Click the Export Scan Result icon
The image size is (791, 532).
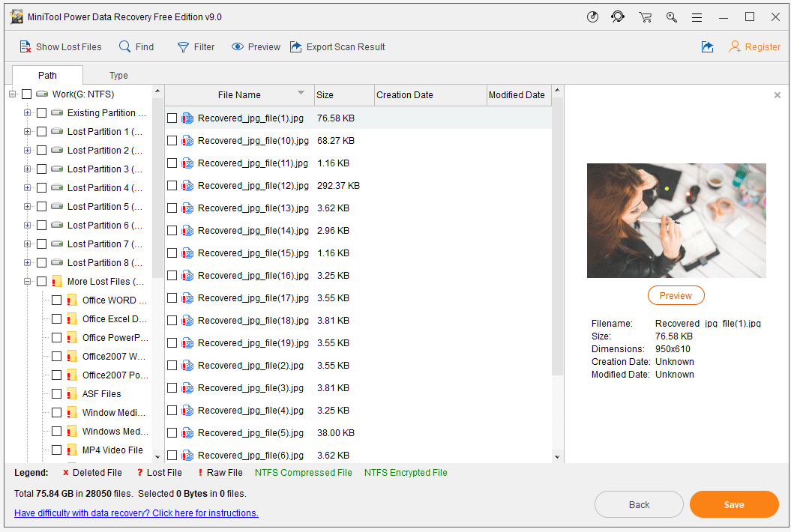pos(295,47)
